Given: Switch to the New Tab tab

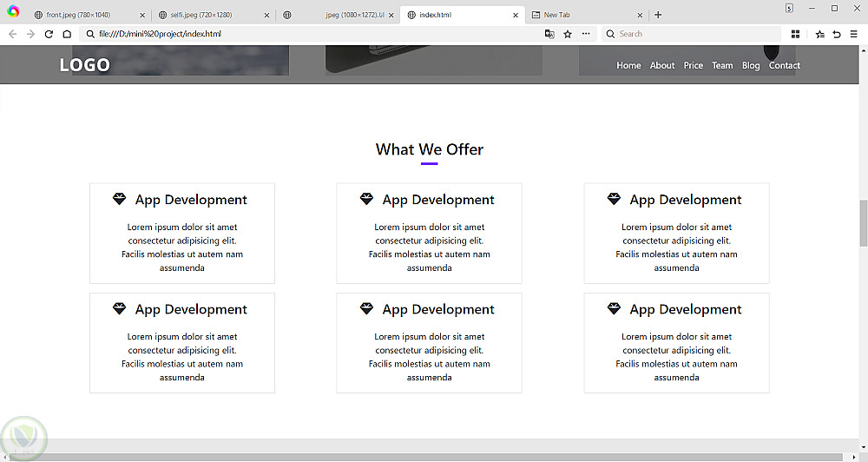Looking at the screenshot, I should point(587,15).
